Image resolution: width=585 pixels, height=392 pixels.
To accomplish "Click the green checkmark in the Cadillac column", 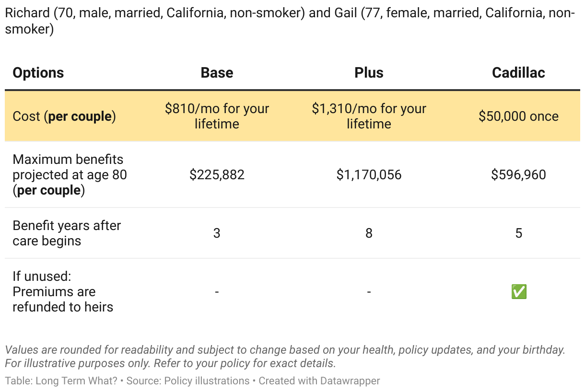I will 519,291.
